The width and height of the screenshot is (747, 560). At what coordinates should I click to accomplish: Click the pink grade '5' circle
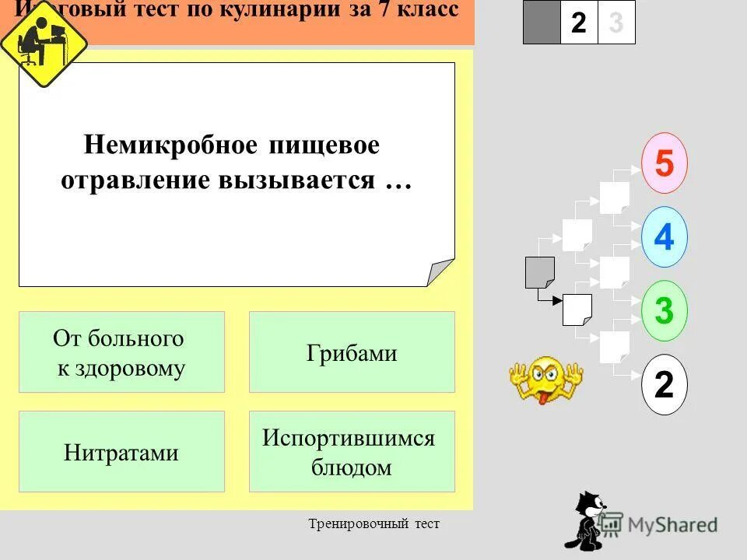(662, 164)
